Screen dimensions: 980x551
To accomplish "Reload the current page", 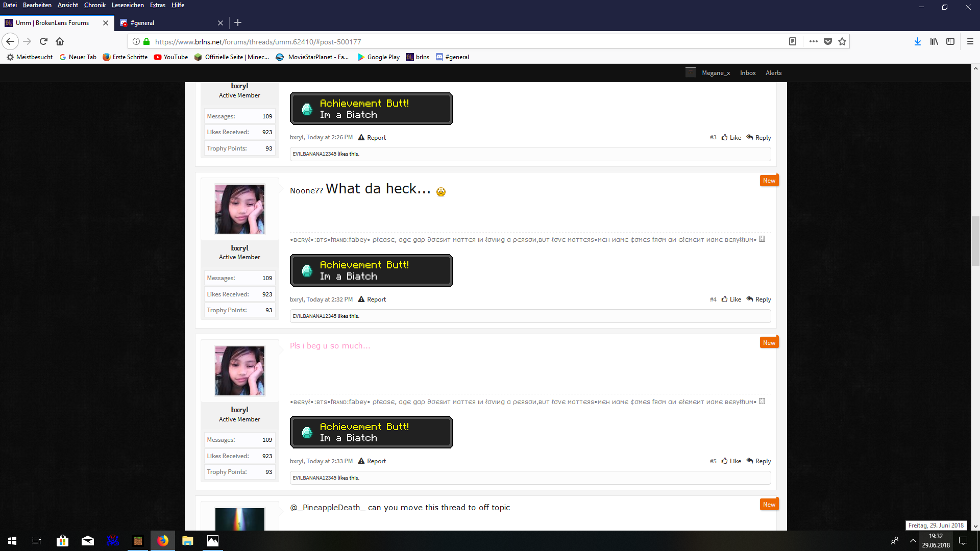I will click(x=43, y=41).
